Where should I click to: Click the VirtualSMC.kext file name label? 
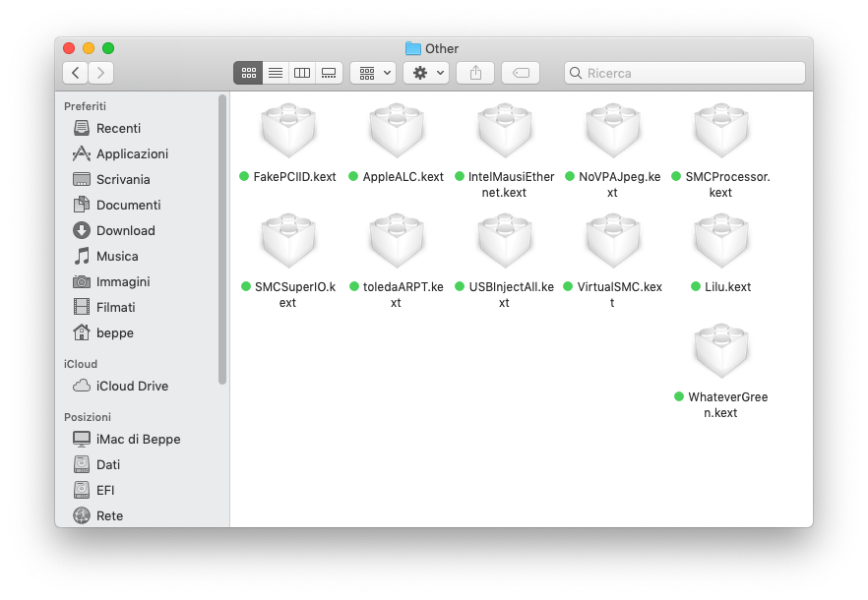click(619, 294)
